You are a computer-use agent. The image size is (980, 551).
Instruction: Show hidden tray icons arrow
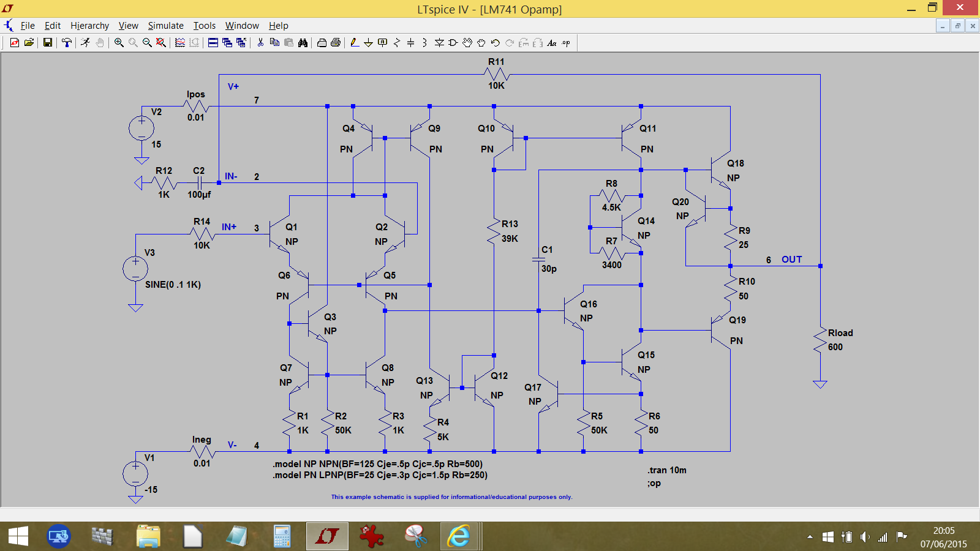pyautogui.click(x=810, y=537)
